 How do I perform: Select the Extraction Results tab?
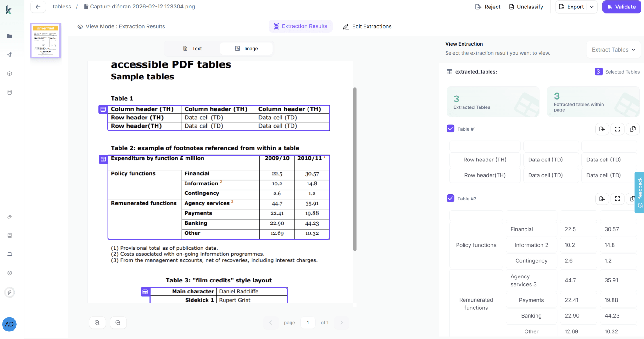pyautogui.click(x=300, y=26)
